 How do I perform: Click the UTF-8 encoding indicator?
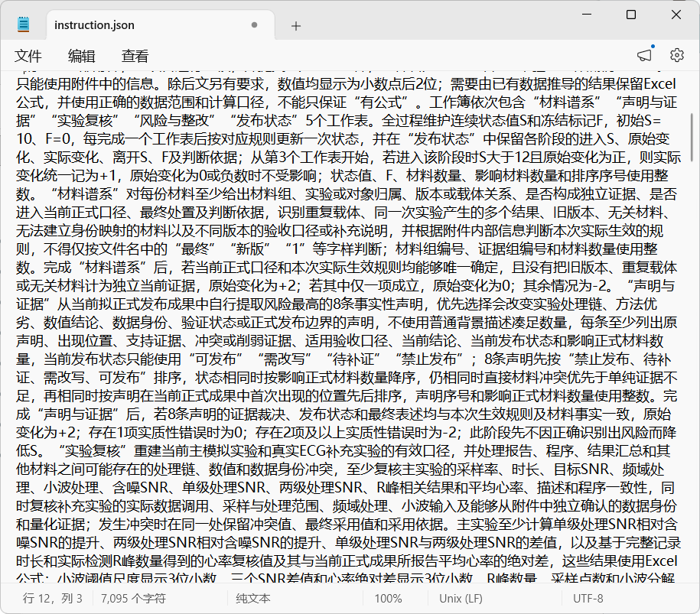(x=588, y=599)
